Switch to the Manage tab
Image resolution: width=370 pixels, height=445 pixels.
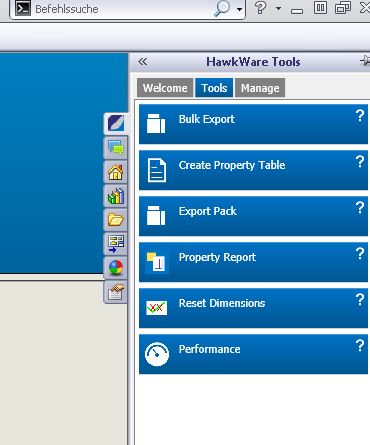(260, 88)
